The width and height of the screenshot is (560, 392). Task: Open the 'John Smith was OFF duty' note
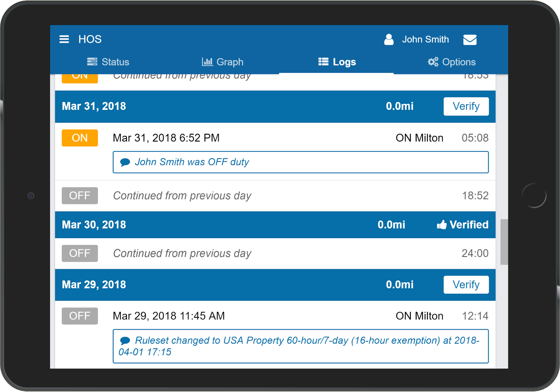(x=301, y=162)
